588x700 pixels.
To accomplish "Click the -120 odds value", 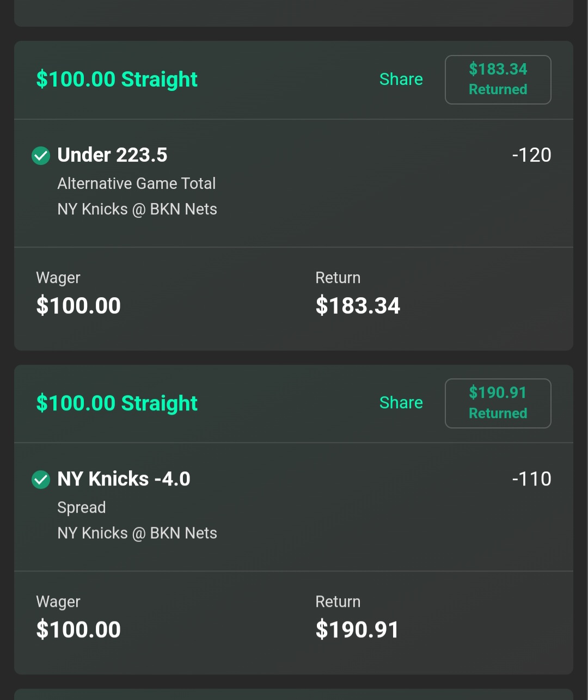I will pos(531,155).
